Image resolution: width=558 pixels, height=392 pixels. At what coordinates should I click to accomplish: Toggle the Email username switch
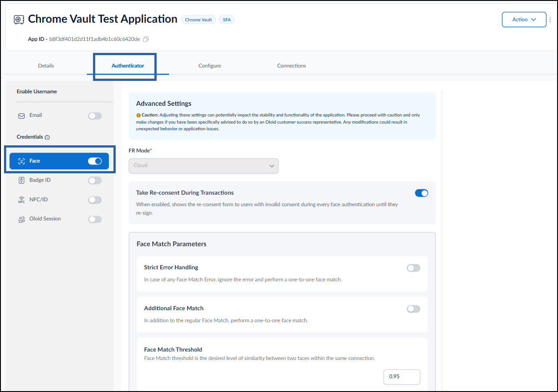pyautogui.click(x=95, y=116)
